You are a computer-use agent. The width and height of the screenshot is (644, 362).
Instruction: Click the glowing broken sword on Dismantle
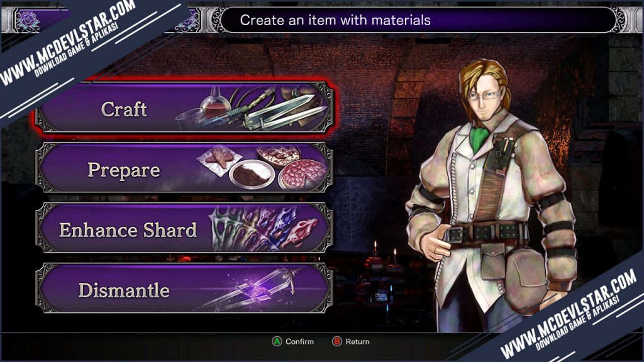(x=255, y=289)
